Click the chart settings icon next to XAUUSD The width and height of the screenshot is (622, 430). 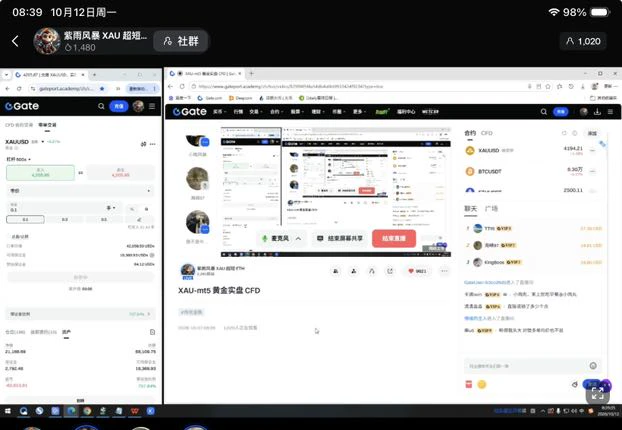coord(143,144)
